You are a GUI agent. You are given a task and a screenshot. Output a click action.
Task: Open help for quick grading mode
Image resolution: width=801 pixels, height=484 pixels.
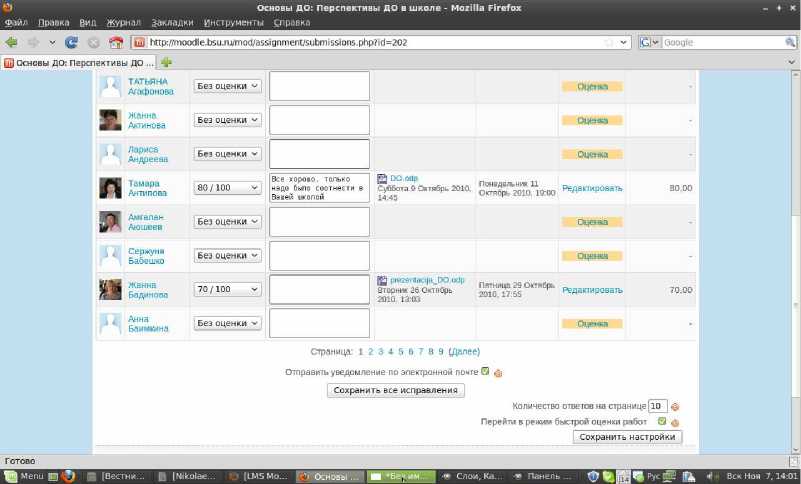[675, 423]
